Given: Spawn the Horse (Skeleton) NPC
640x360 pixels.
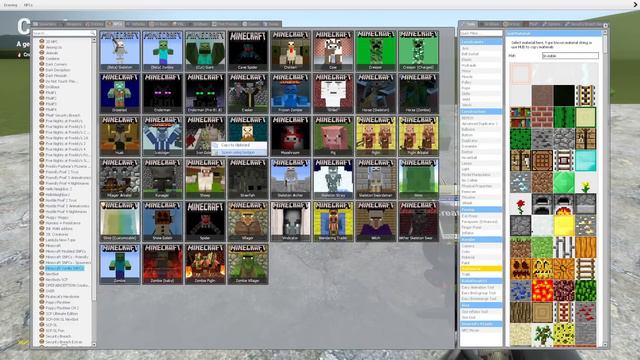Looking at the screenshot, I should pyautogui.click(x=376, y=93).
